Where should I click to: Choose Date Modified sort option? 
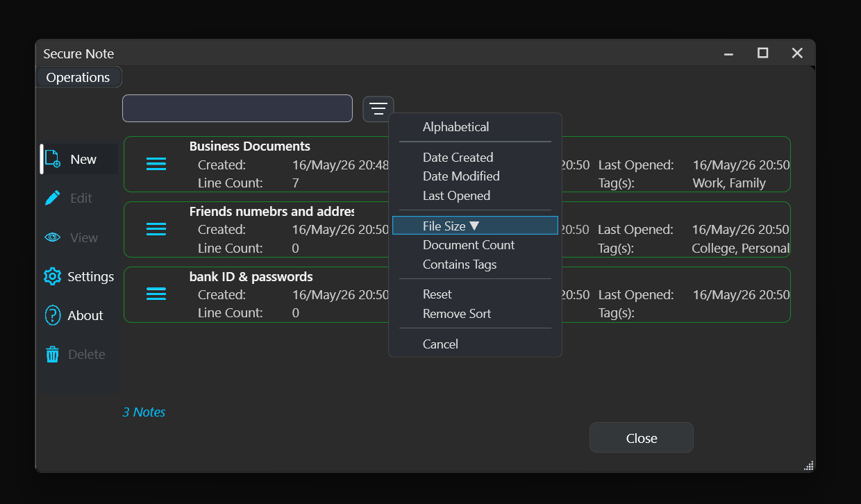[x=461, y=176]
